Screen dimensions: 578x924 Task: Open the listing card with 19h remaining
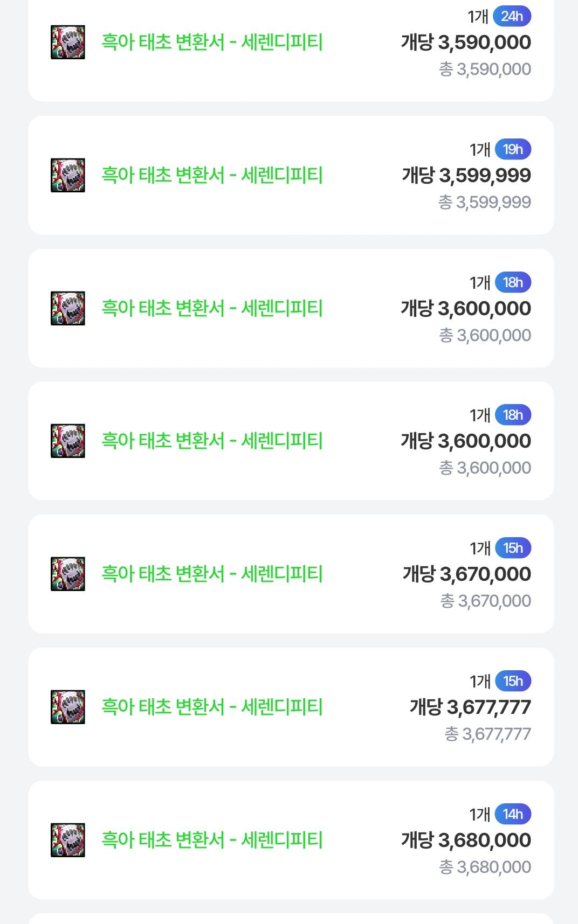click(291, 175)
